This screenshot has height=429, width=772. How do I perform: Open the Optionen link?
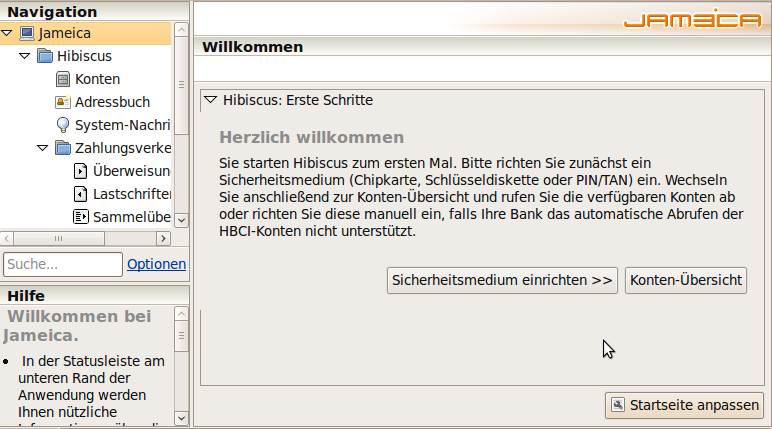[157, 264]
